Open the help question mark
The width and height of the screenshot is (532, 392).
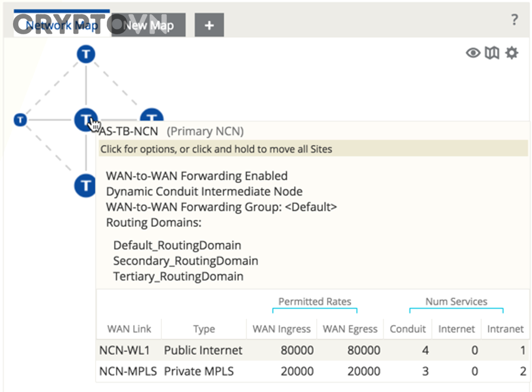click(x=514, y=20)
